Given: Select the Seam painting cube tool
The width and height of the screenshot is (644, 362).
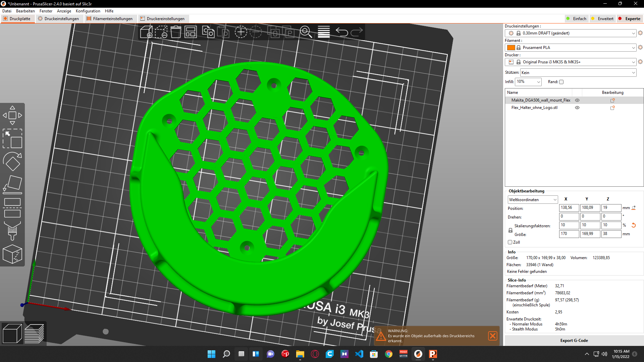Looking at the screenshot, I should [12, 254].
